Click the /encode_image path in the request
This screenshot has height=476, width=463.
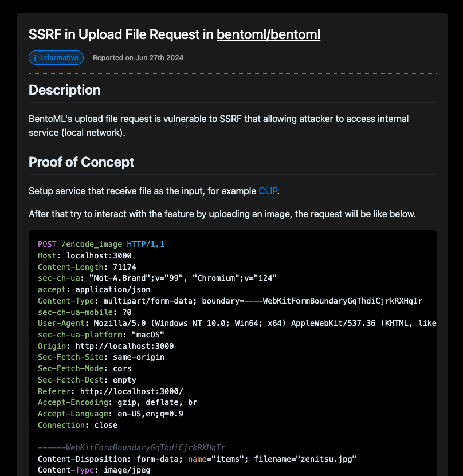[x=92, y=244]
